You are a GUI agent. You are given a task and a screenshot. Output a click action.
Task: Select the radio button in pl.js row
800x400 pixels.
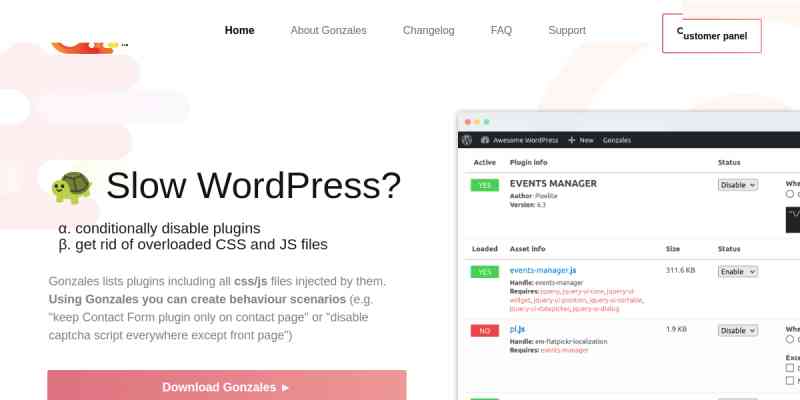790,339
